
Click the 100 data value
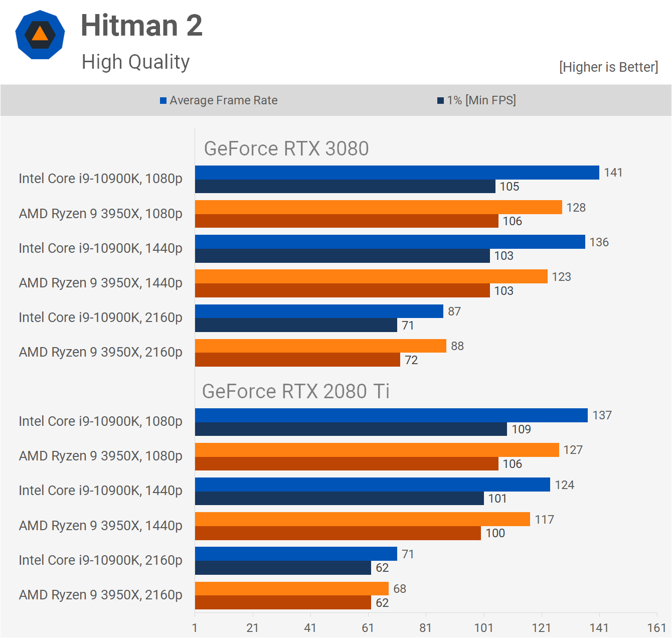point(495,533)
